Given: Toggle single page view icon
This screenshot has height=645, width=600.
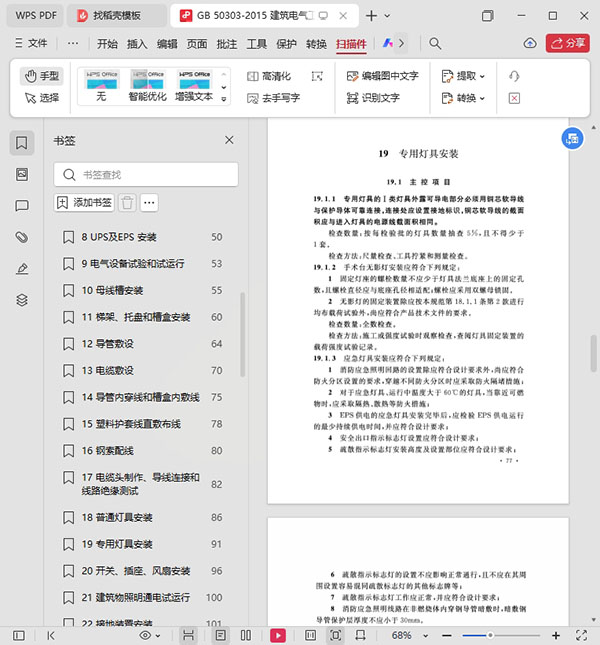Looking at the screenshot, I should pyautogui.click(x=220, y=636).
